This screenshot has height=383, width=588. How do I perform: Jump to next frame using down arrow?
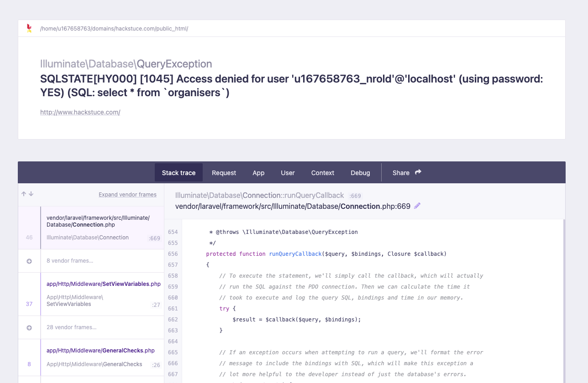click(31, 193)
